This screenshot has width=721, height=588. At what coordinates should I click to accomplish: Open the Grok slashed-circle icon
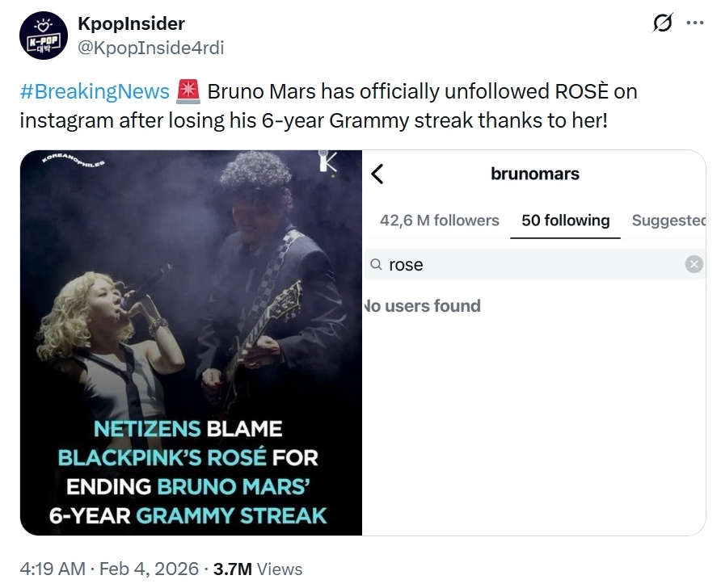[x=662, y=24]
